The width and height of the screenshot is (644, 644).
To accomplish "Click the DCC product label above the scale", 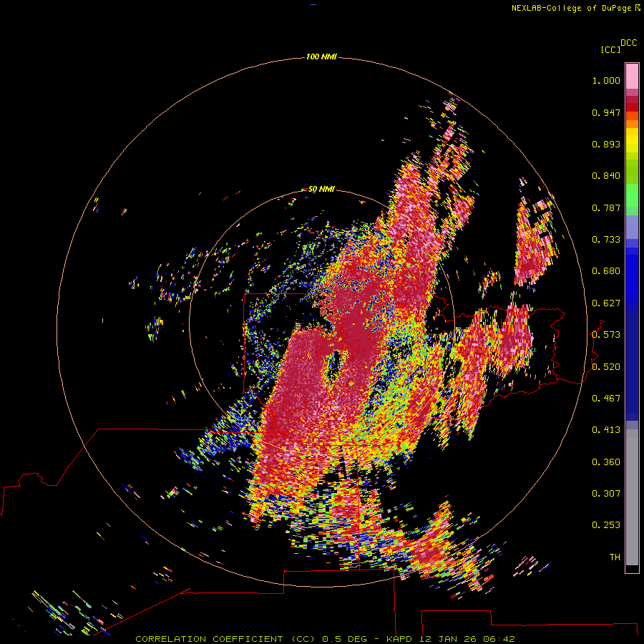I will click(x=629, y=43).
